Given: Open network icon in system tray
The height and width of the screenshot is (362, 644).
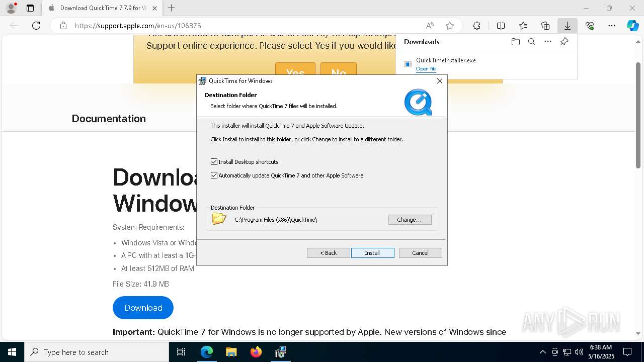Looking at the screenshot, I should coord(567,352).
